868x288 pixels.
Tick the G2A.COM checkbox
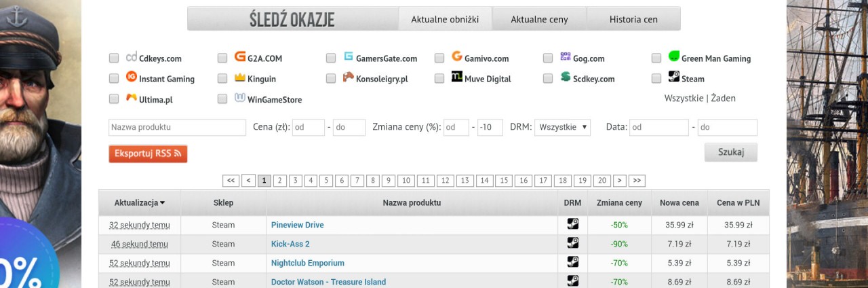click(x=222, y=58)
